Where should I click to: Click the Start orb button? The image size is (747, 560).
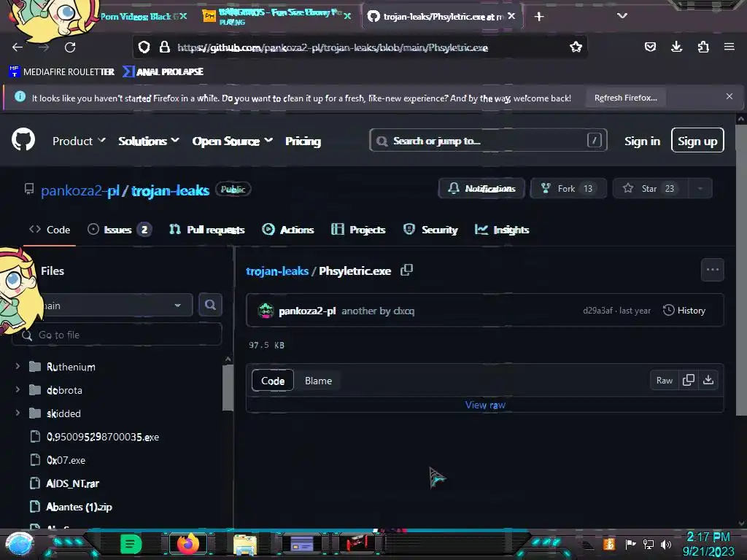tap(19, 544)
